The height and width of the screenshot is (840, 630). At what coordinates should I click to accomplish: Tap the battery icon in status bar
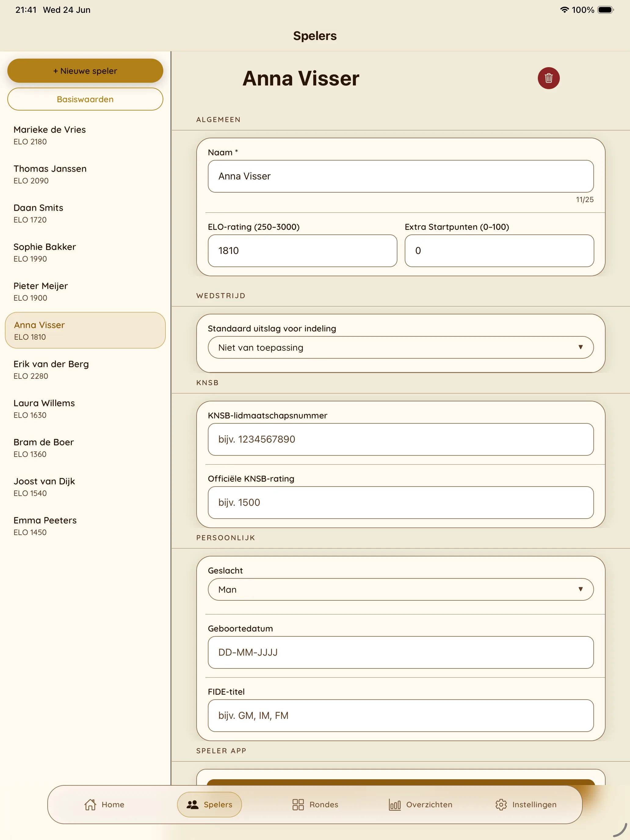pyautogui.click(x=606, y=10)
